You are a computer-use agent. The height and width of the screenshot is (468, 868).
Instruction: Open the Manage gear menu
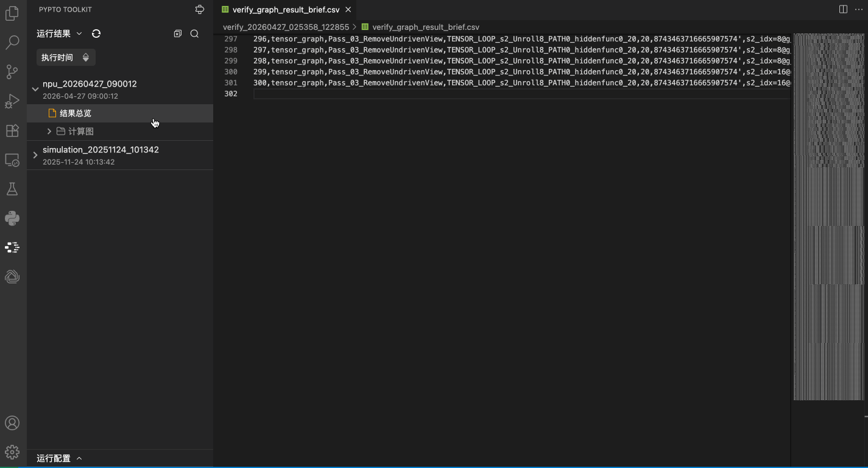click(x=12, y=452)
